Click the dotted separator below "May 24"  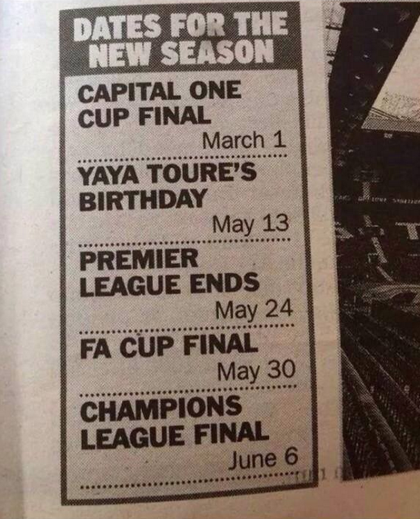189,325
